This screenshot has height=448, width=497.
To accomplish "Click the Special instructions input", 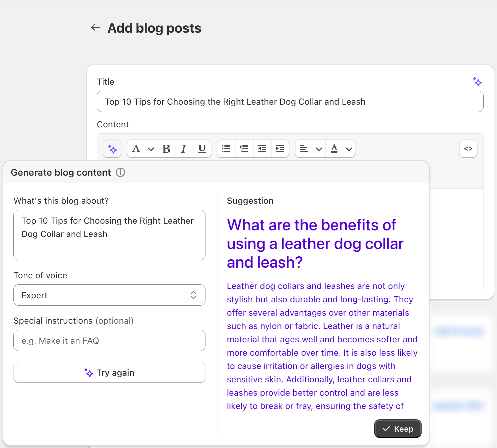I will tap(109, 340).
